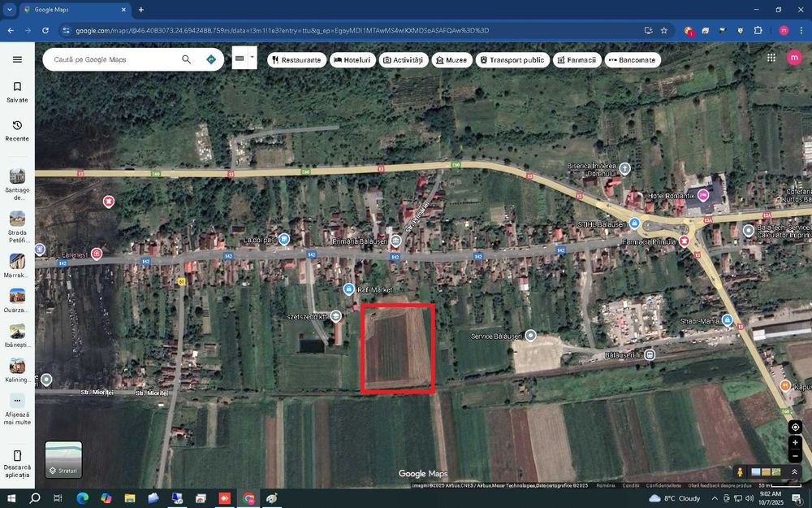The height and width of the screenshot is (508, 812).
Task: Click the Bălăușeri h. train station pin
Action: [x=650, y=355]
